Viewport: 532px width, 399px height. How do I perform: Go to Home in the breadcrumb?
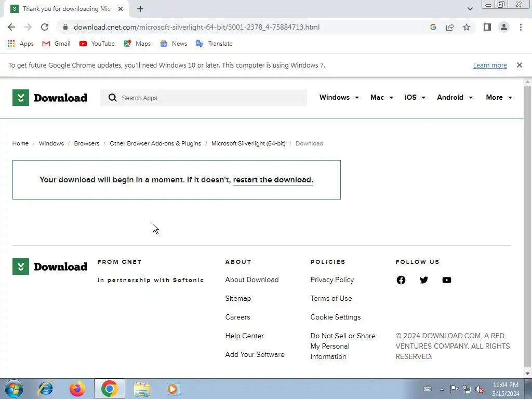20,143
